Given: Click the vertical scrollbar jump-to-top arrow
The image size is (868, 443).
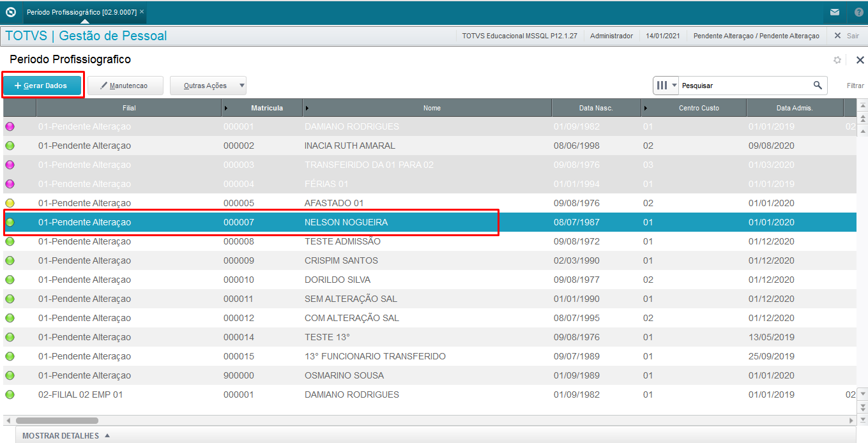Looking at the screenshot, I should [863, 105].
